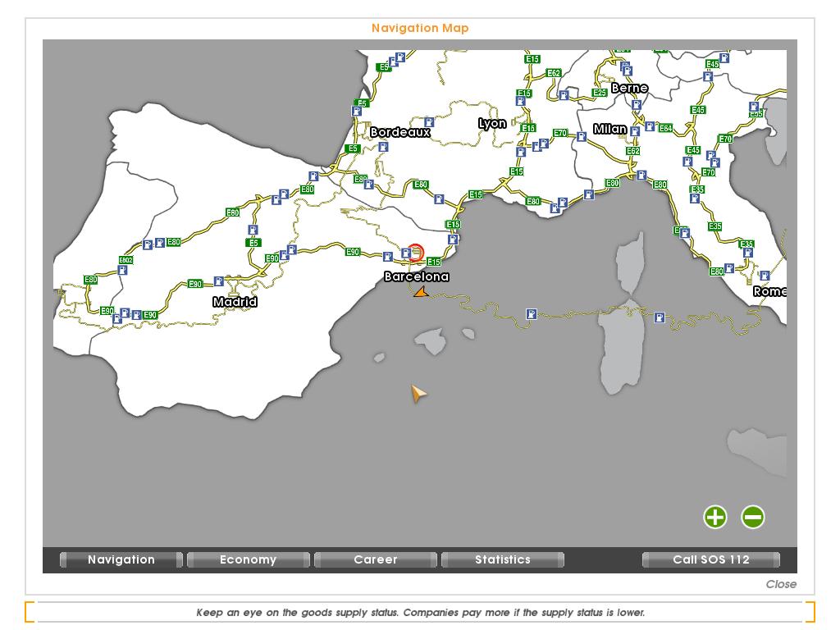Viewport: 840px width, 630px height.
Task: Click the Madrid city label
Action: [235, 302]
